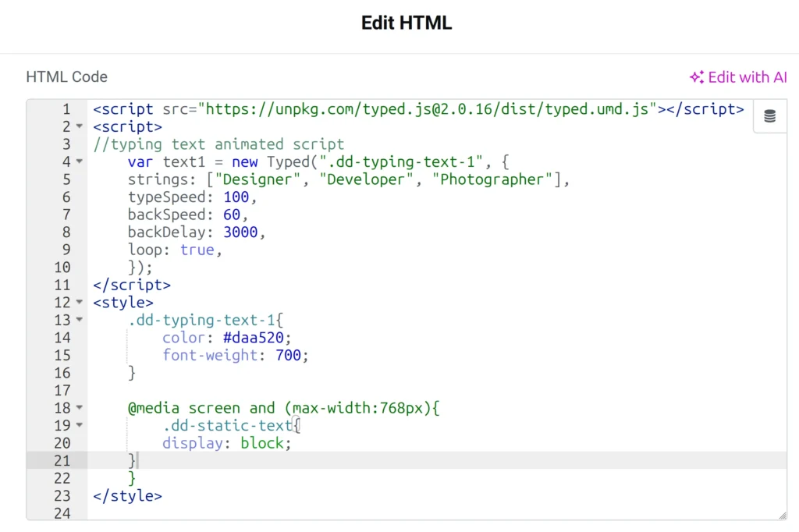Click the backSpeed value 60
The width and height of the screenshot is (799, 532).
click(x=231, y=215)
